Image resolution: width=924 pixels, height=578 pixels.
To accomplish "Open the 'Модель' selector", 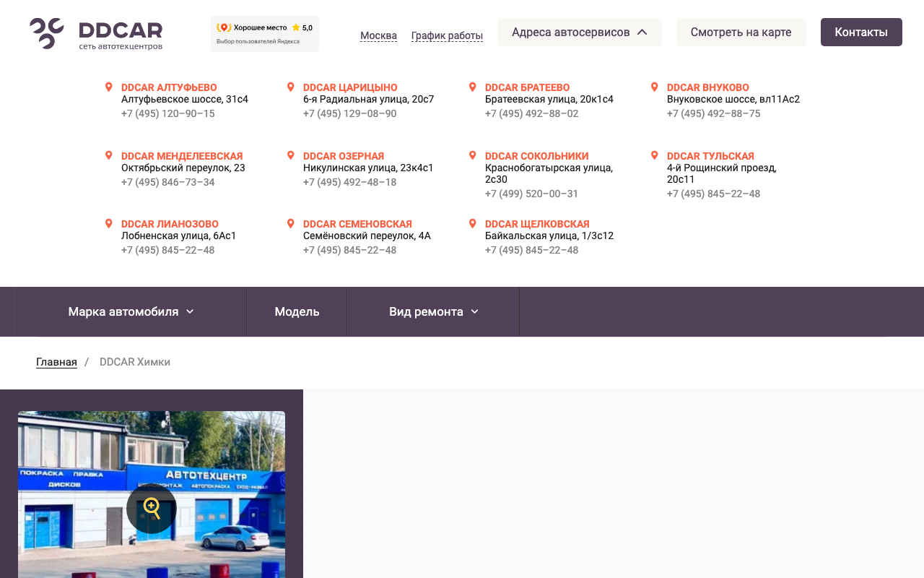I will click(297, 311).
